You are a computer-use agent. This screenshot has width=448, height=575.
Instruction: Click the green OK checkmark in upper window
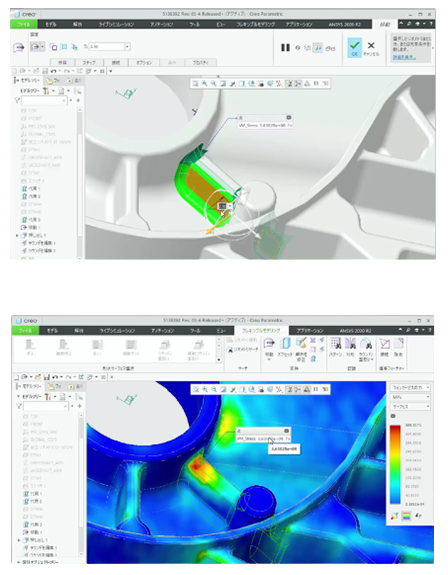(x=355, y=48)
